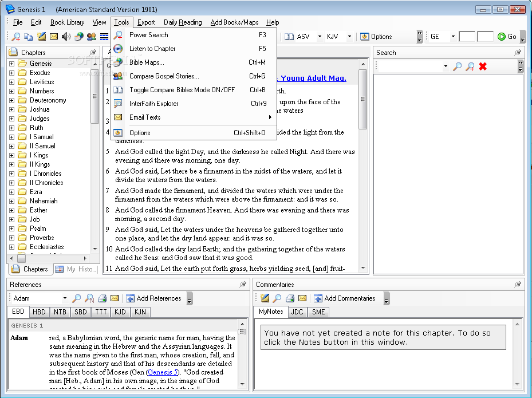Screen dimensions: 532x398
Task: Toggle Compare Bibles Mode ON/OFF menu item
Action: (x=194, y=90)
